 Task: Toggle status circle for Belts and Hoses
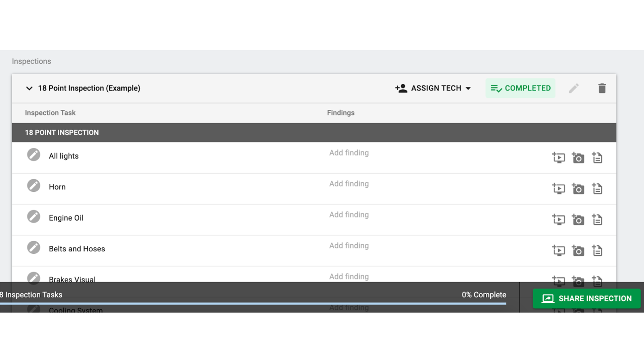34,248
